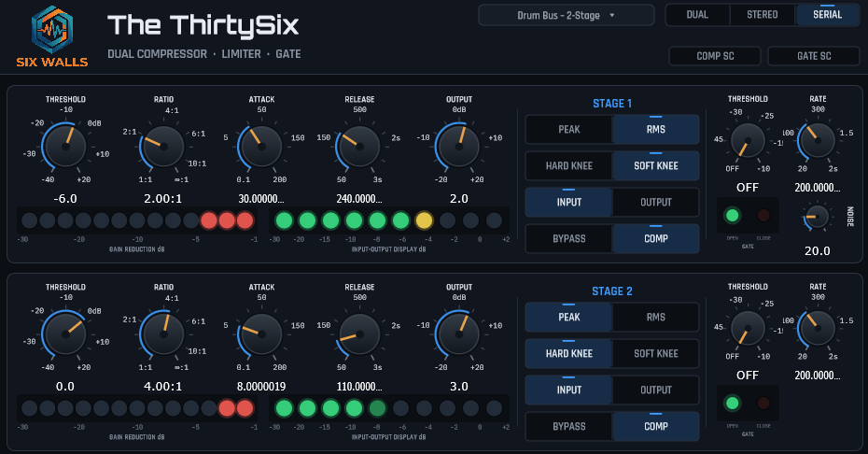Click Stage 2 Output knob
The width and height of the screenshot is (868, 454).
458,334
